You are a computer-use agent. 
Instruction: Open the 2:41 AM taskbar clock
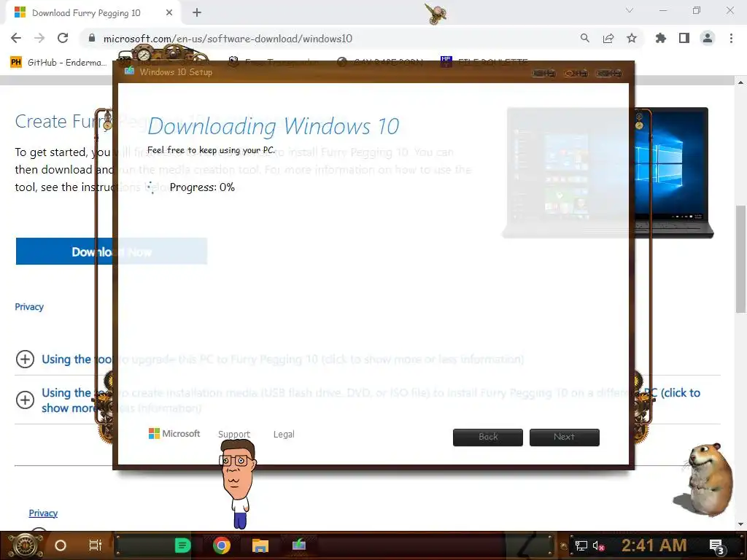click(654, 545)
